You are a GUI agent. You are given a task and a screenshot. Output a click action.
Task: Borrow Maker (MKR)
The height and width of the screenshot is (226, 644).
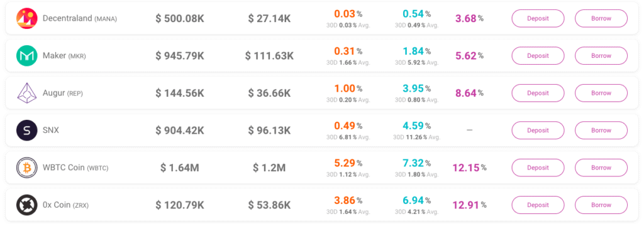(601, 56)
